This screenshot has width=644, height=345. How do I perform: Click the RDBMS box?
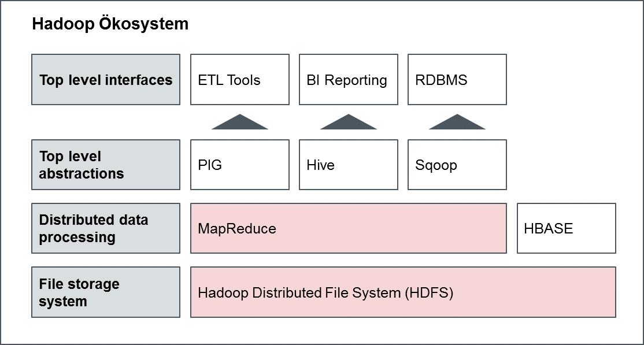[x=457, y=80]
